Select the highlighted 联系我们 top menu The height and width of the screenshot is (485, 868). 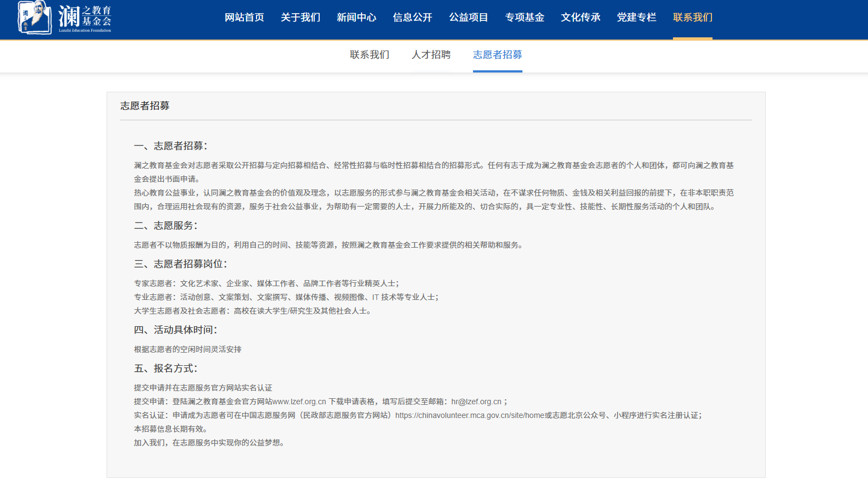692,18
